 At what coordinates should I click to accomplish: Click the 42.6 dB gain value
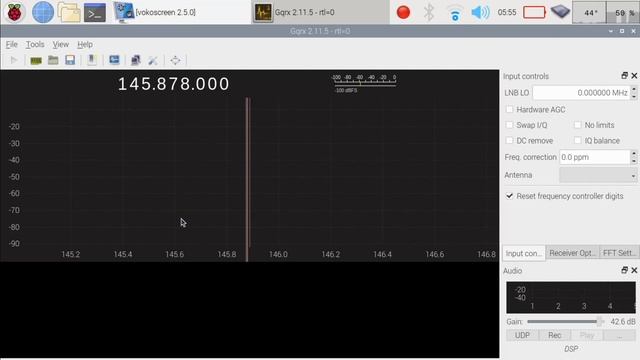coord(623,322)
